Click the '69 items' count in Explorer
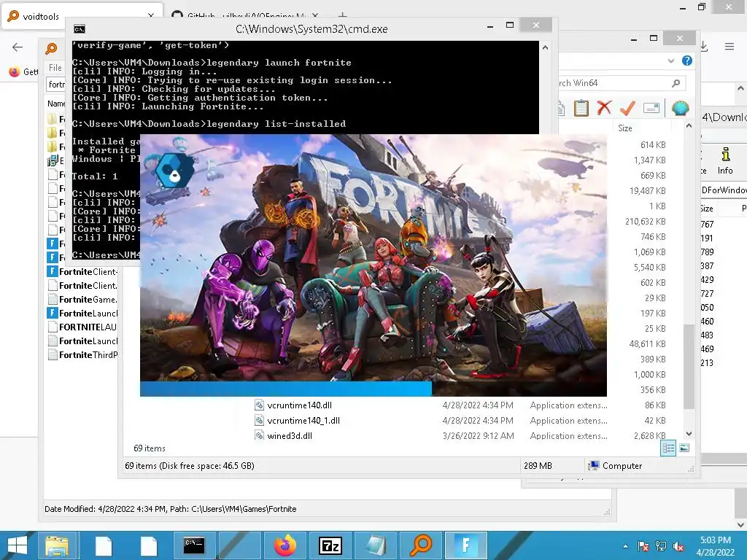 149,448
